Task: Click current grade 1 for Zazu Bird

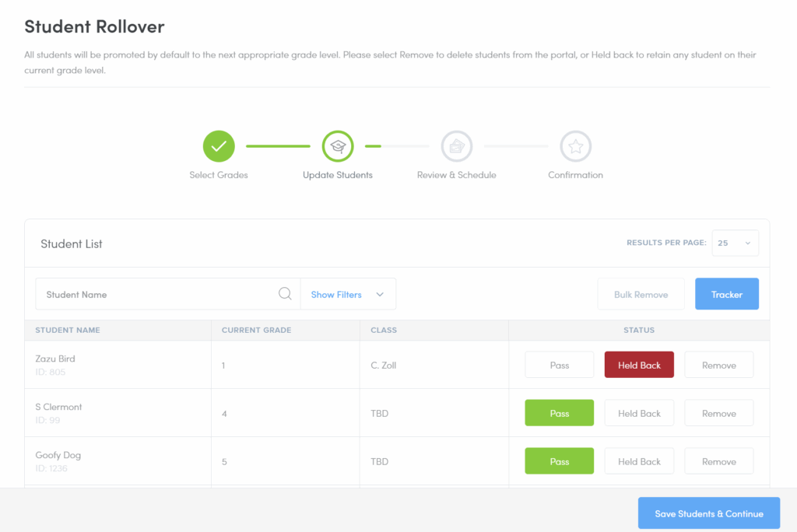Action: (x=223, y=366)
